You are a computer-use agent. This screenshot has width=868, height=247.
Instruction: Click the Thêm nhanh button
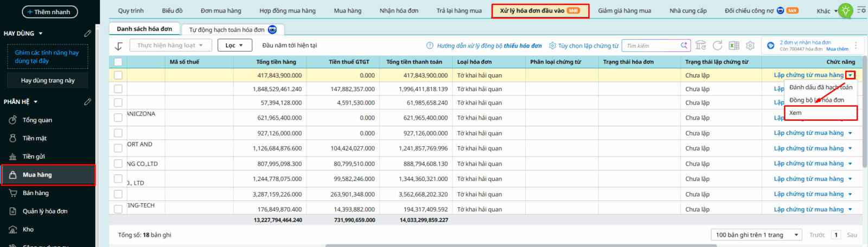[50, 12]
